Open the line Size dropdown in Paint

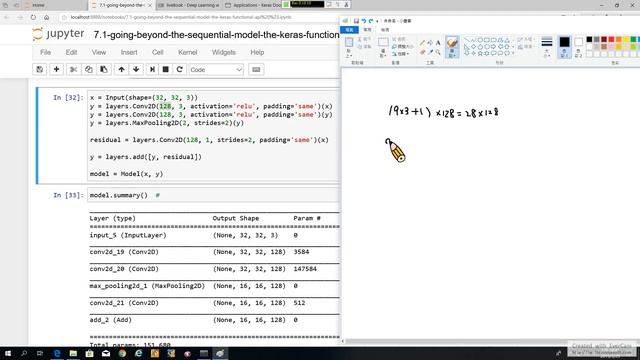pyautogui.click(x=547, y=47)
